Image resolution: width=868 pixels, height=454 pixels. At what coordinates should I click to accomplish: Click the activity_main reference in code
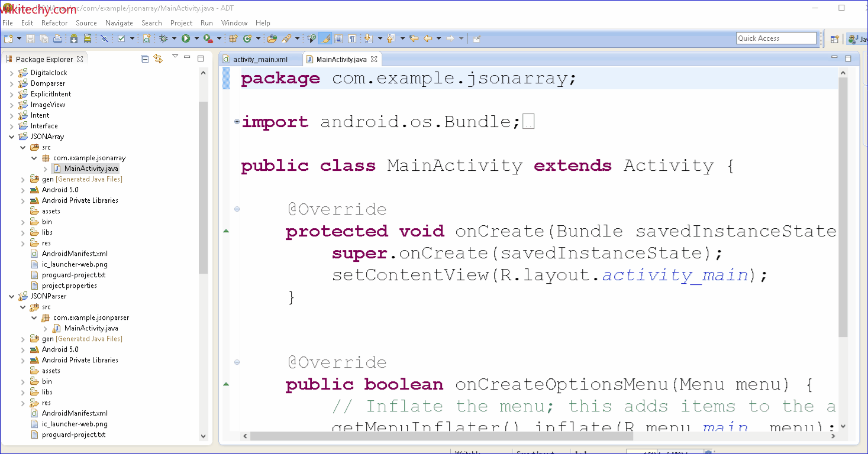(x=675, y=275)
